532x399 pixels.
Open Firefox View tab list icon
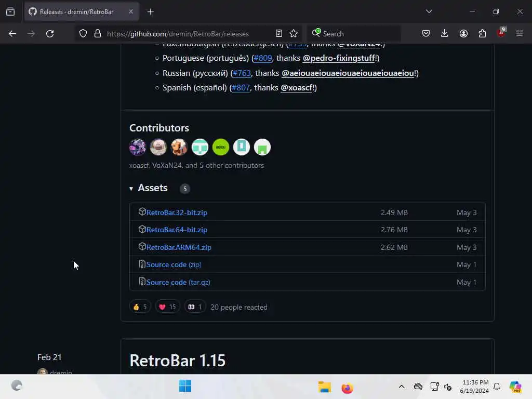pyautogui.click(x=10, y=12)
